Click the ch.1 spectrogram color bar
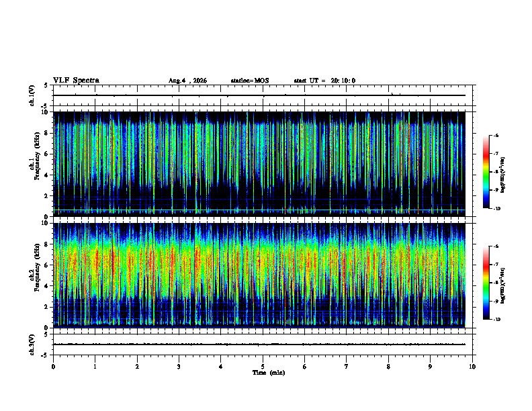 click(x=486, y=172)
